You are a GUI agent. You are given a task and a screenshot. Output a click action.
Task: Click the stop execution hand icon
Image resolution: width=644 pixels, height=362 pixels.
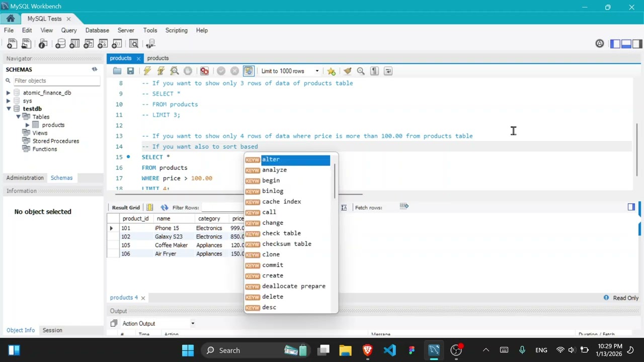[x=188, y=71]
